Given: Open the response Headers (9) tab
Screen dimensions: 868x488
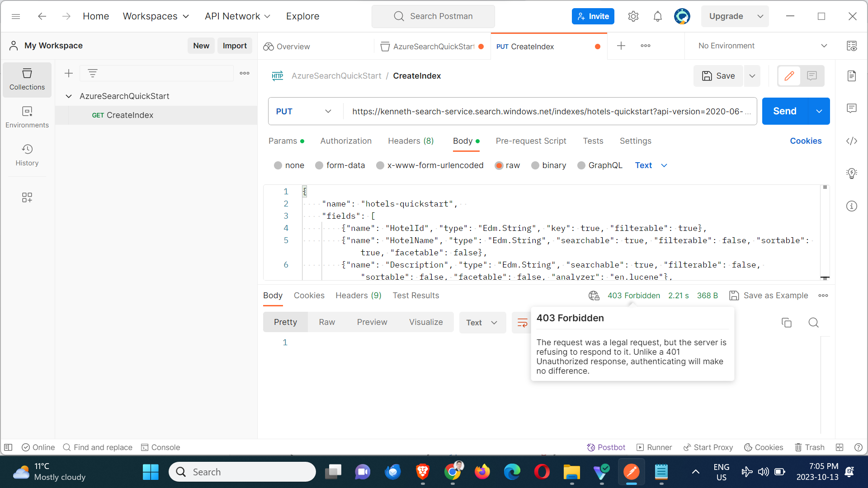Looking at the screenshot, I should (358, 296).
